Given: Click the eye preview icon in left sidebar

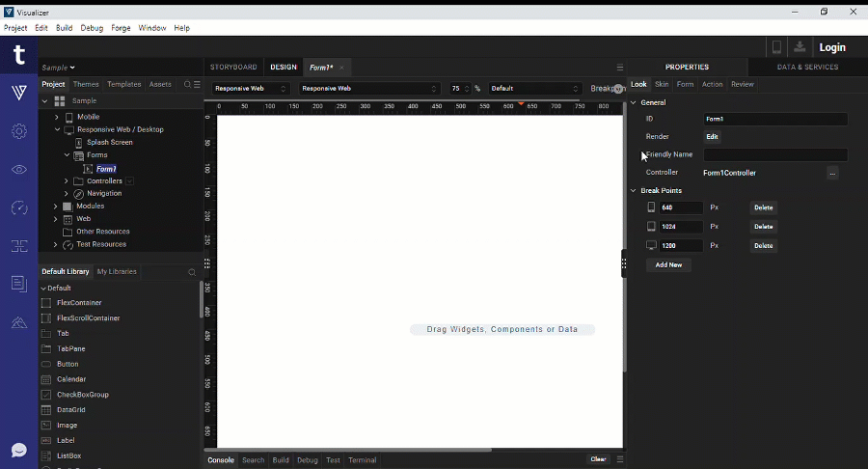Looking at the screenshot, I should coord(19,169).
